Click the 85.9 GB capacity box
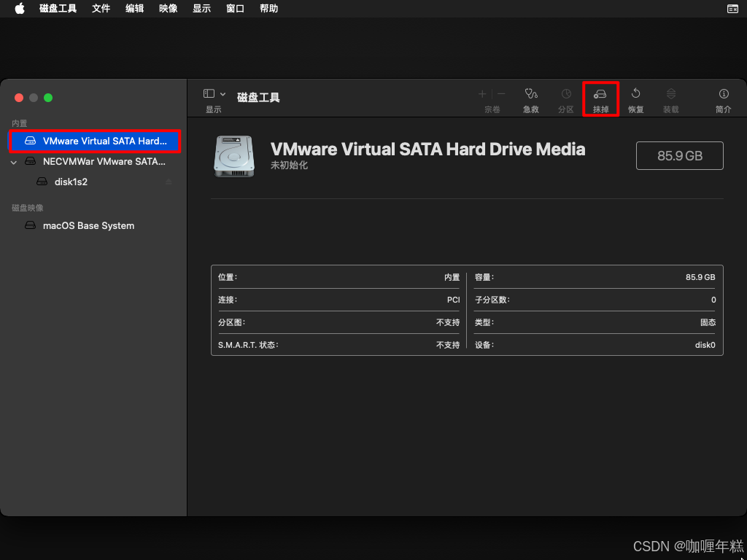This screenshot has width=747, height=560. pyautogui.click(x=680, y=156)
